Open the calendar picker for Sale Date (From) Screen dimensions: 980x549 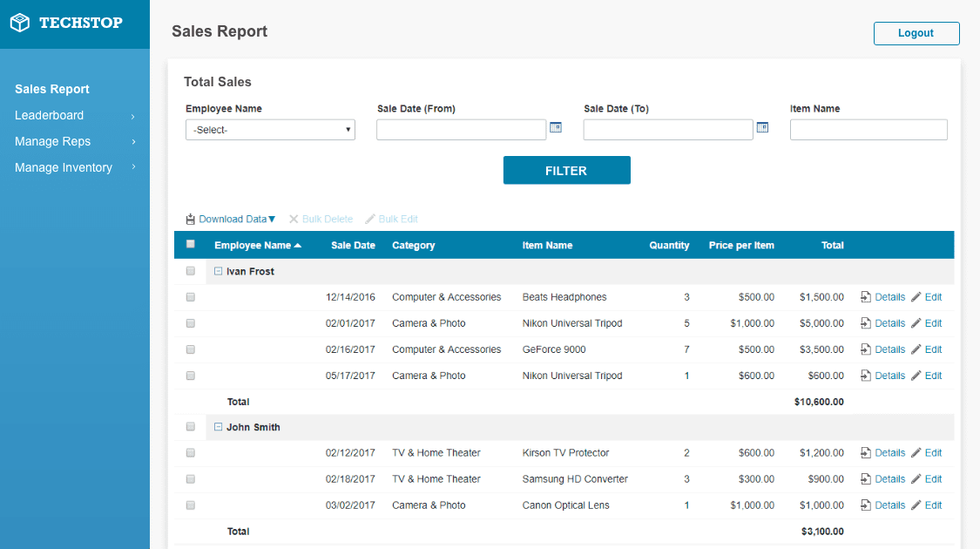tap(556, 127)
